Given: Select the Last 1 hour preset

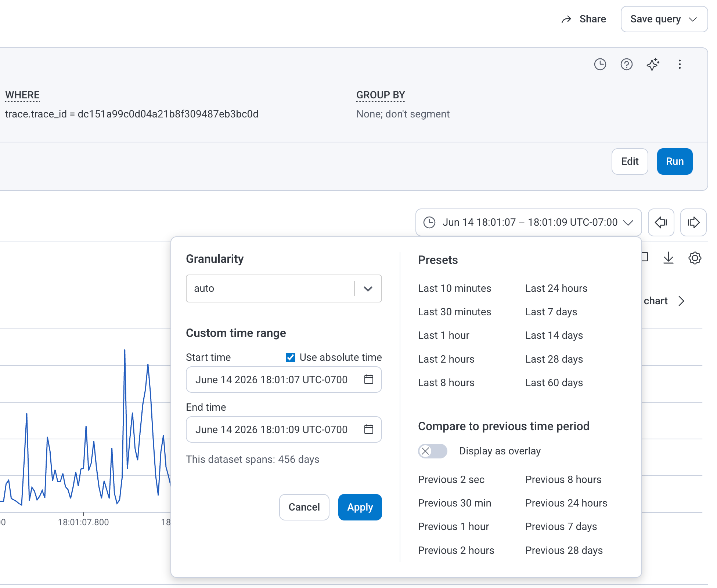Looking at the screenshot, I should [443, 335].
